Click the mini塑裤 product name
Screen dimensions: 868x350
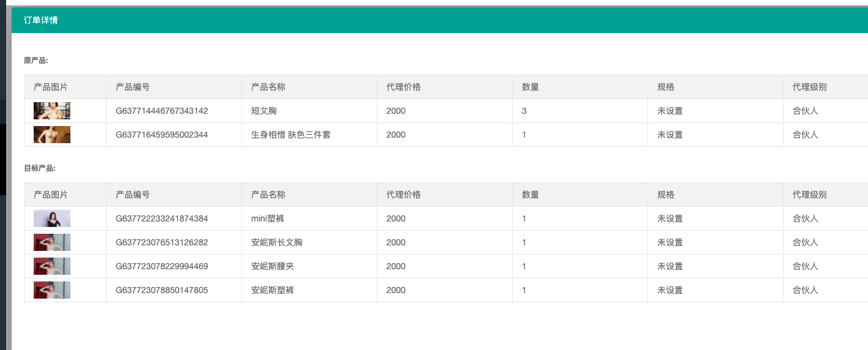click(268, 218)
